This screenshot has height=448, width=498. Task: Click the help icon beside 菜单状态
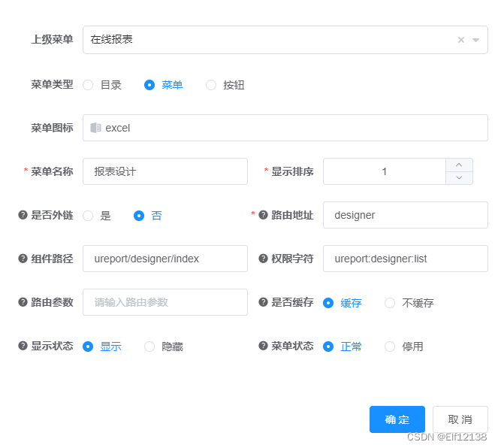(264, 346)
